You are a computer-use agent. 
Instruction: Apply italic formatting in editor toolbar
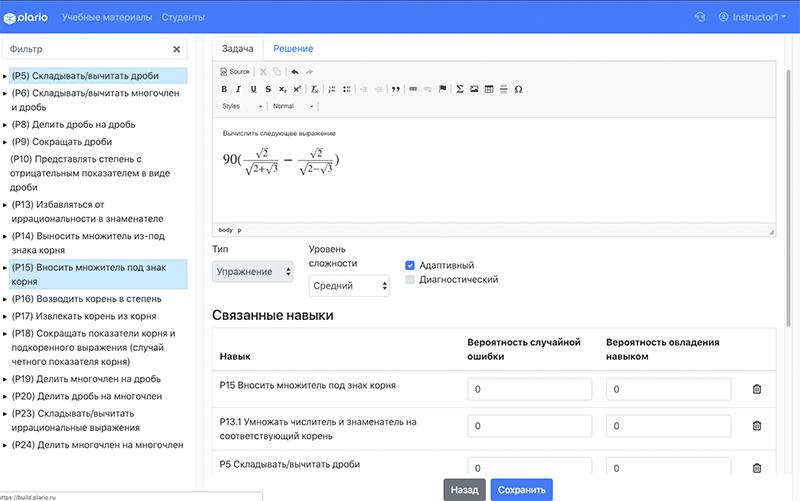point(239,89)
